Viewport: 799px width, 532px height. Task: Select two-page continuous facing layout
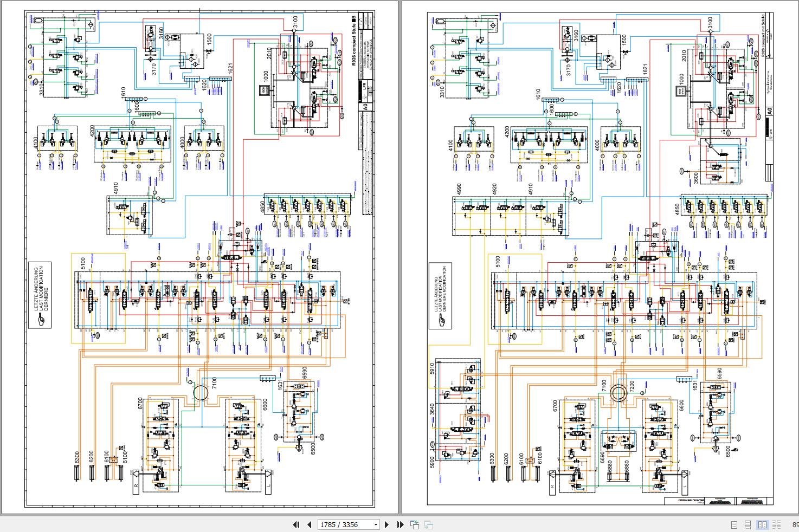(x=777, y=524)
